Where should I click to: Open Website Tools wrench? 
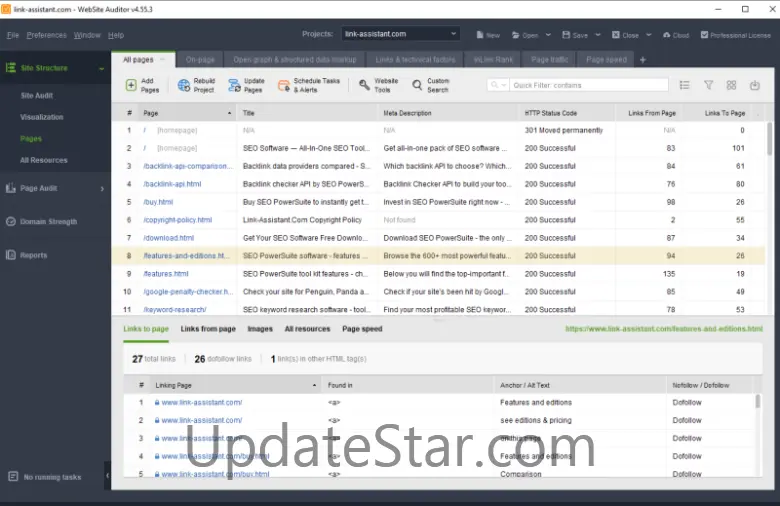click(365, 85)
